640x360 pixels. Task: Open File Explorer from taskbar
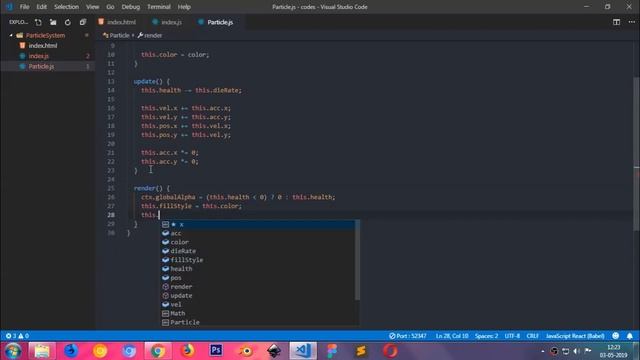point(42,351)
